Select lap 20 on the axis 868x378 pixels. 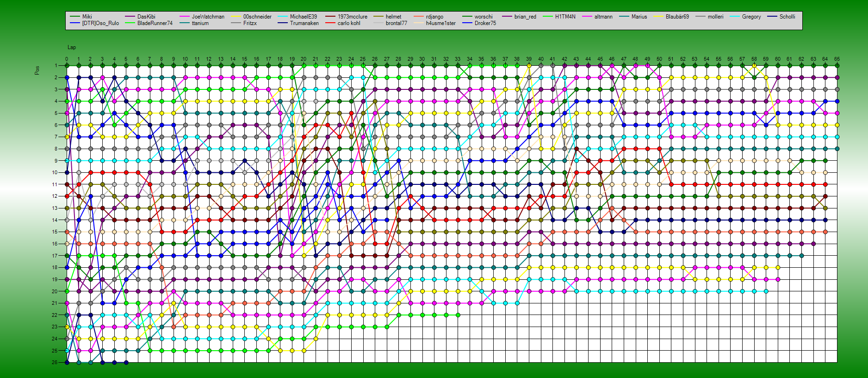pos(304,59)
